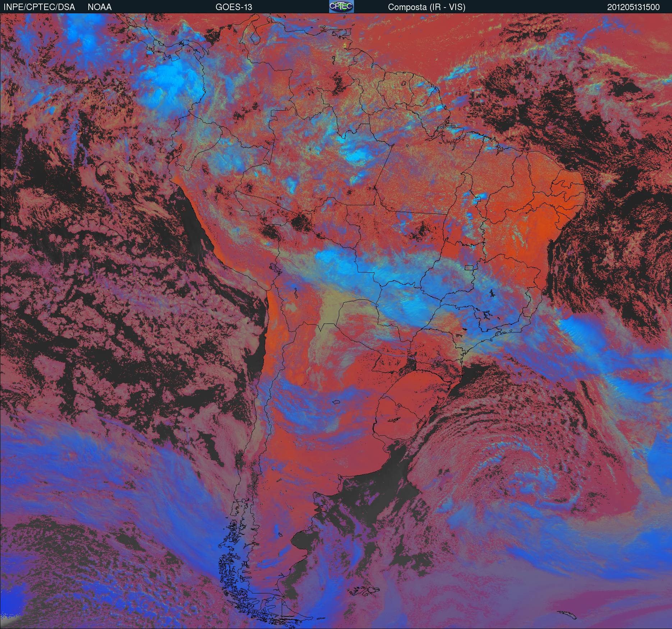Click the NOAA label in header
The image size is (672, 629).
[x=100, y=7]
